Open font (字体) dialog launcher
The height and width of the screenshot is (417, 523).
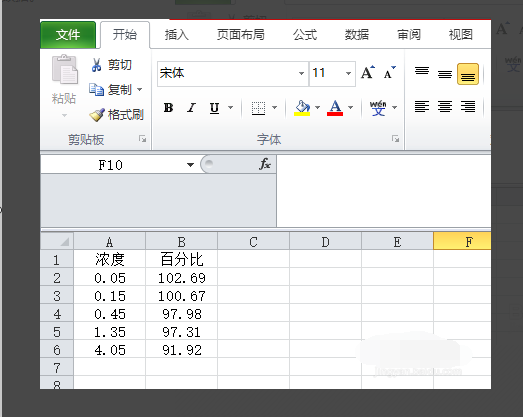coord(395,139)
